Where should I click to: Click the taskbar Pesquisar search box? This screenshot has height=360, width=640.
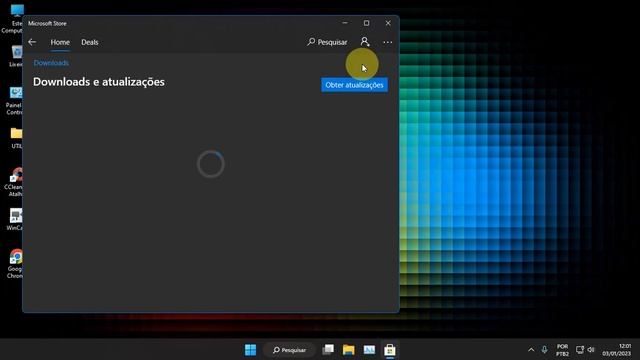tap(289, 350)
